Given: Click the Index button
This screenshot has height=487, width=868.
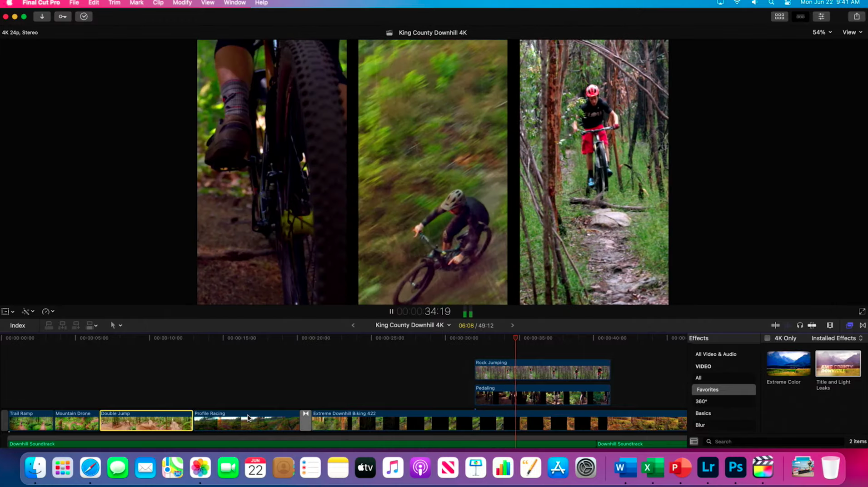Looking at the screenshot, I should tap(18, 325).
